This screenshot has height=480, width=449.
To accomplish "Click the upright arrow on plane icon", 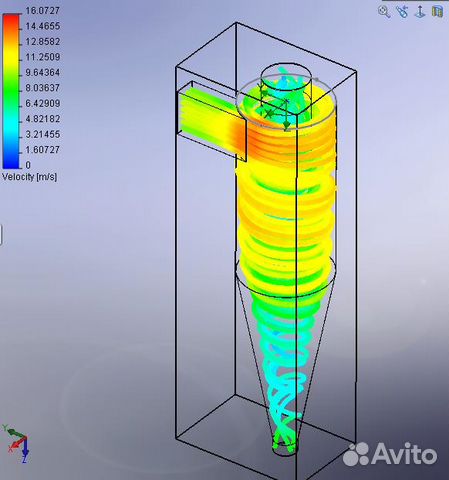I will pos(420,12).
